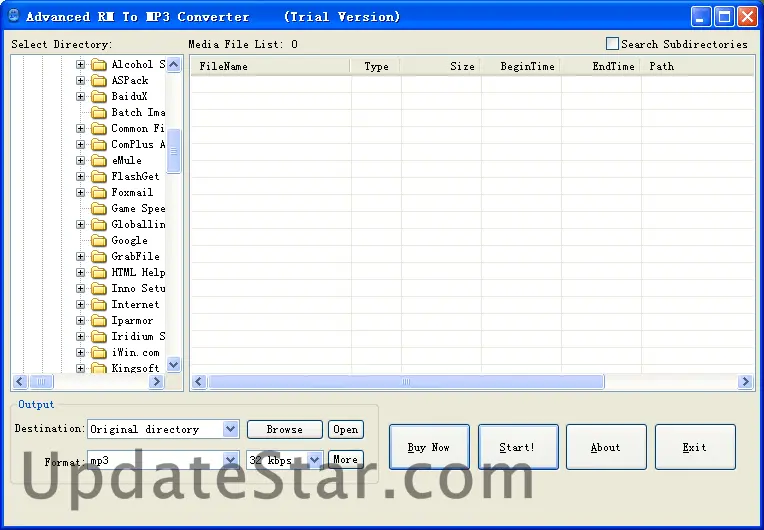Click the ComPlus folder icon
Screen dimensions: 764x530
99,145
